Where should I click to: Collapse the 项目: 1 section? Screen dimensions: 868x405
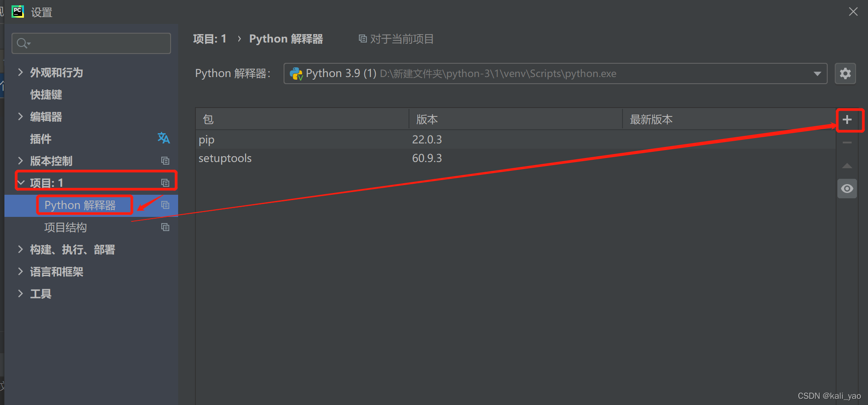coord(21,181)
